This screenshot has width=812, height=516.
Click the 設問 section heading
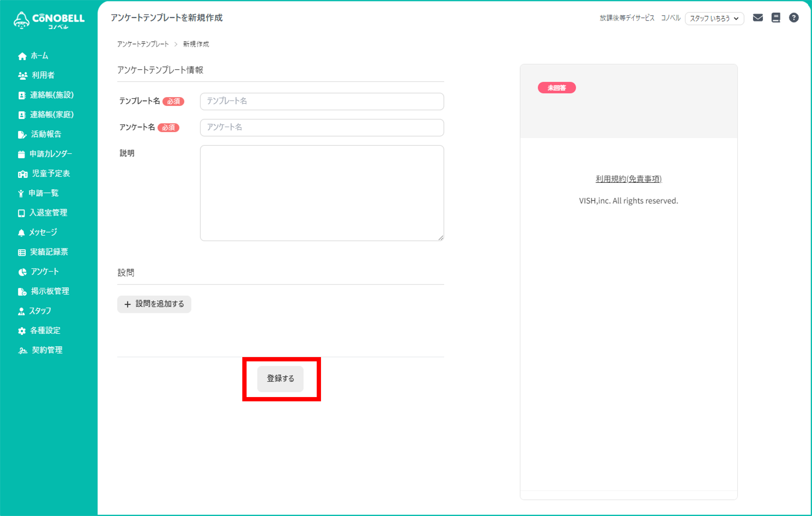tap(126, 273)
